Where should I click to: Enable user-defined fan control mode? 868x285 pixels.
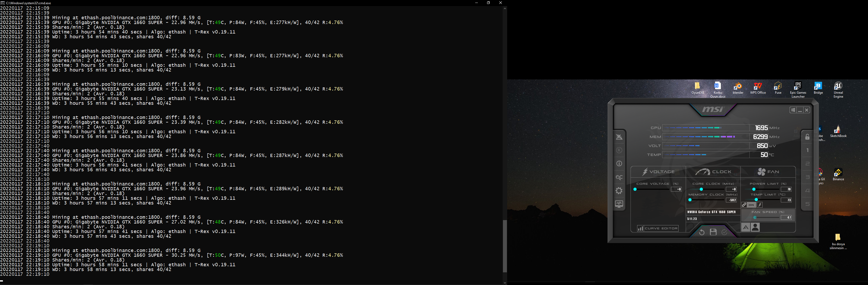(755, 228)
